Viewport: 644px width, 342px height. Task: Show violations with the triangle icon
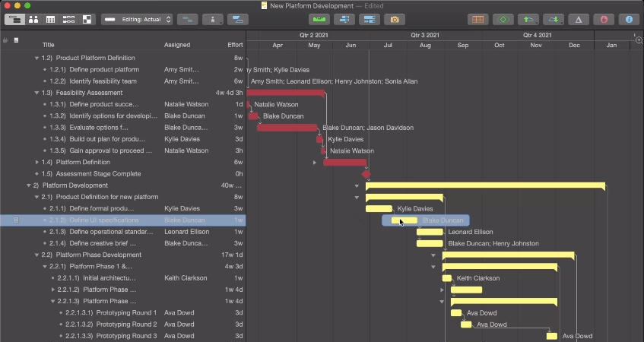pyautogui.click(x=579, y=19)
